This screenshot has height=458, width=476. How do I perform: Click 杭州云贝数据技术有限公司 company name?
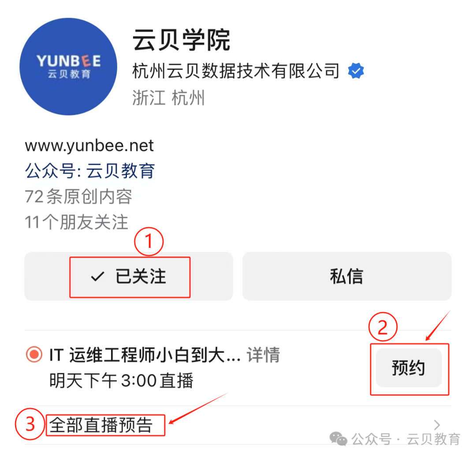[236, 70]
